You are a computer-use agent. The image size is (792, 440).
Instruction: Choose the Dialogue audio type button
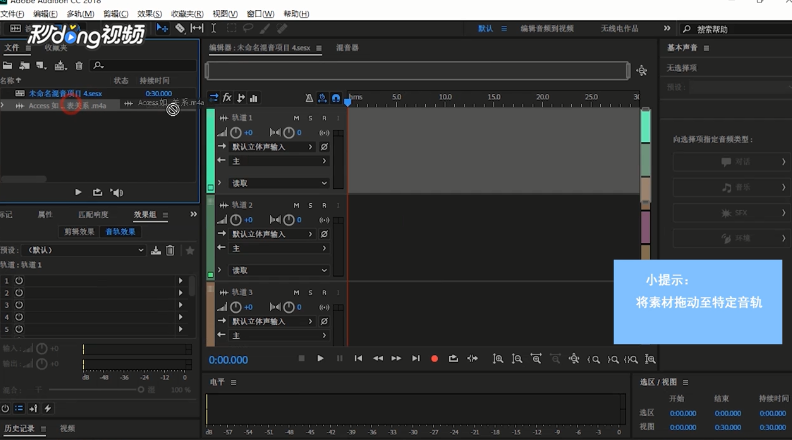tap(732, 162)
